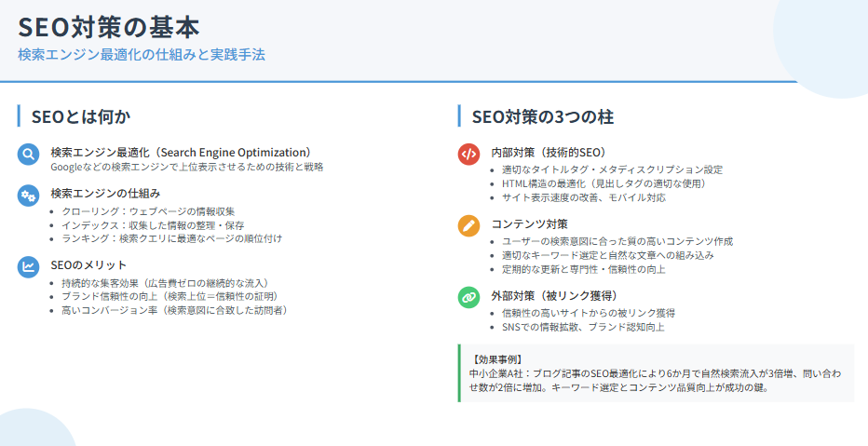868x446 pixels.
Task: Click the subtitle 検索エンジン最適化の仕組みと実践手法
Action: pyautogui.click(x=142, y=55)
